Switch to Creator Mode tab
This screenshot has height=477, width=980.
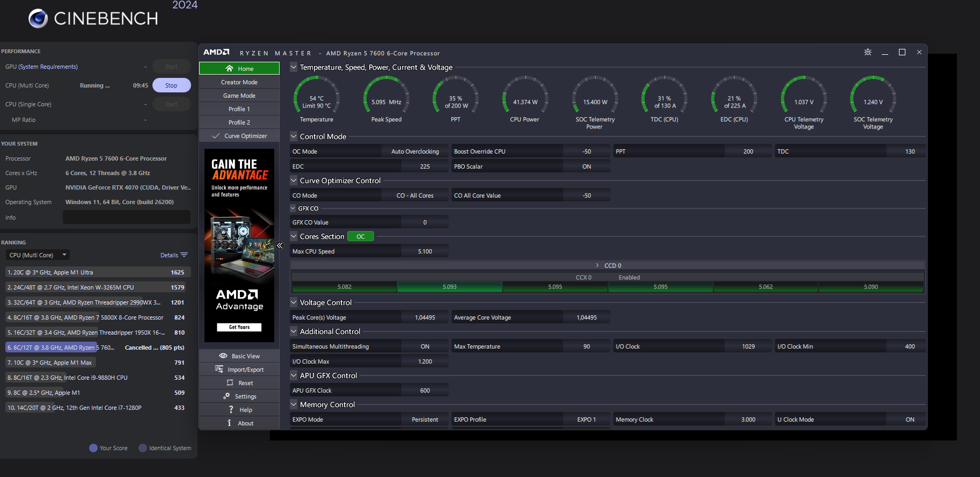tap(239, 82)
